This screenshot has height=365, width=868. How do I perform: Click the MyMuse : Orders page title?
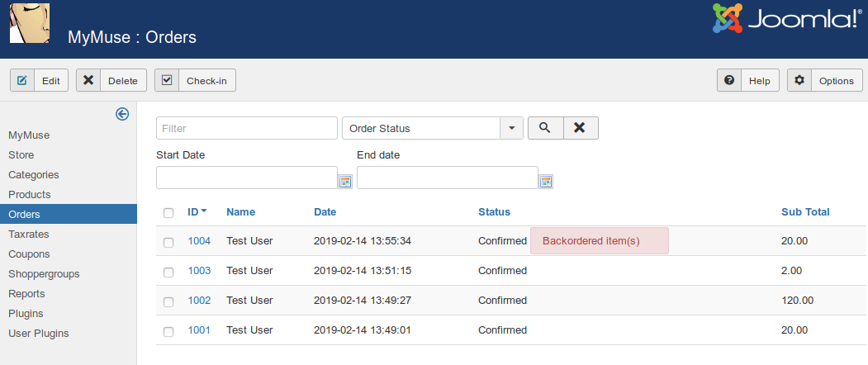pyautogui.click(x=132, y=37)
